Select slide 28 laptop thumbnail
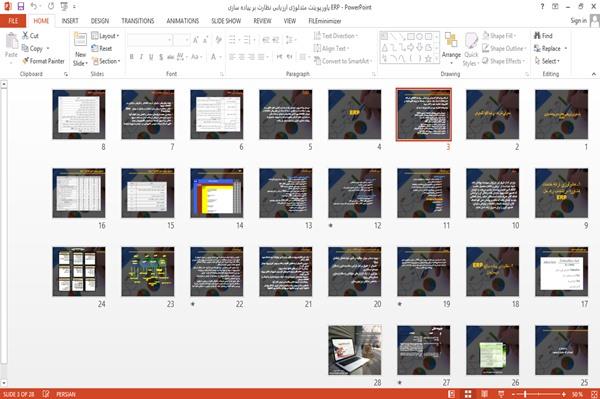Screen dimensions: 600x399 click(x=355, y=350)
